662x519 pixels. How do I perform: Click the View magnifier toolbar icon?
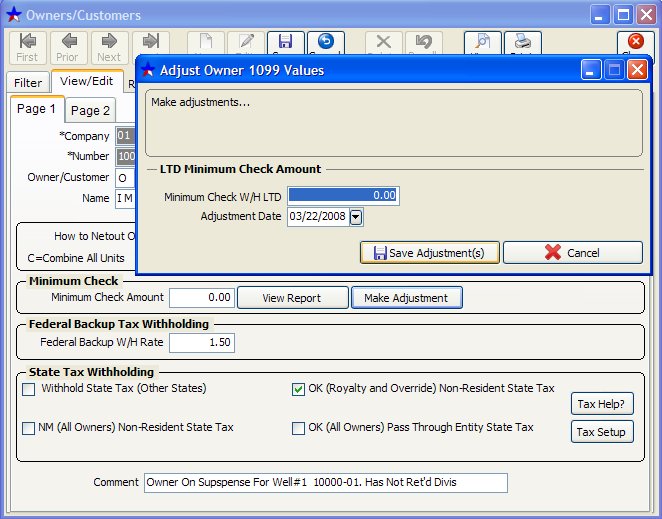pos(483,43)
